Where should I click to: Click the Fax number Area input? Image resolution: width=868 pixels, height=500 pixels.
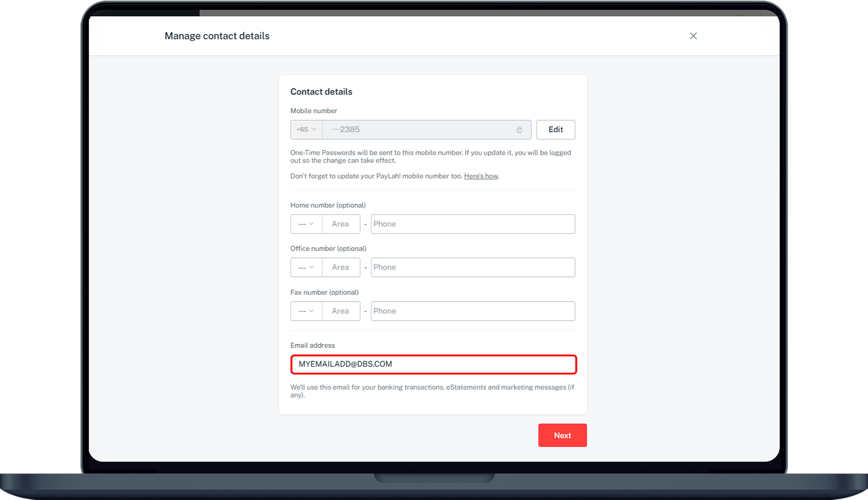(x=341, y=311)
